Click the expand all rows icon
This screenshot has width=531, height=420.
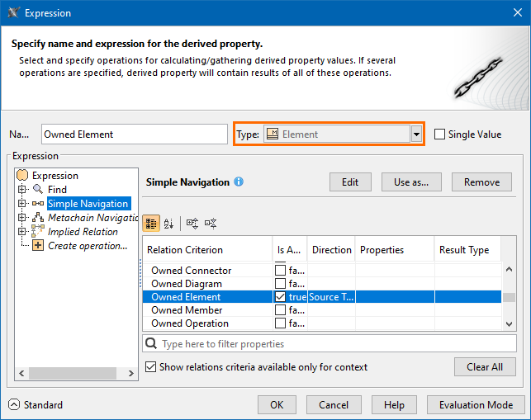[x=192, y=223]
